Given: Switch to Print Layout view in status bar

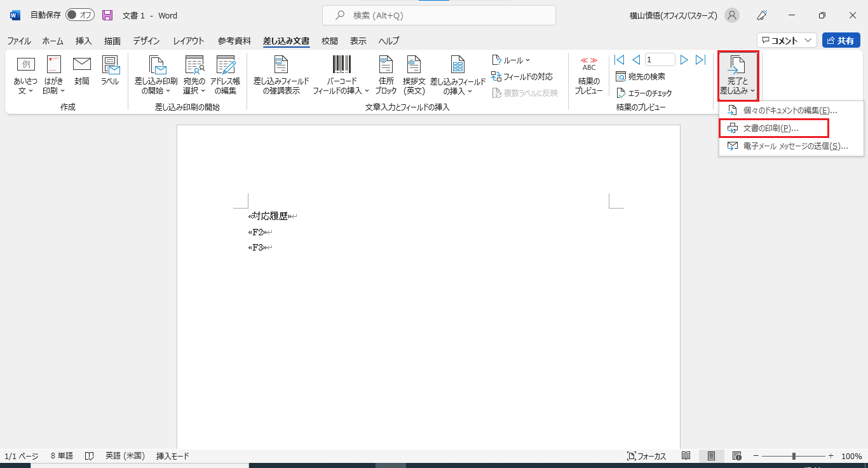Looking at the screenshot, I should coord(711,456).
